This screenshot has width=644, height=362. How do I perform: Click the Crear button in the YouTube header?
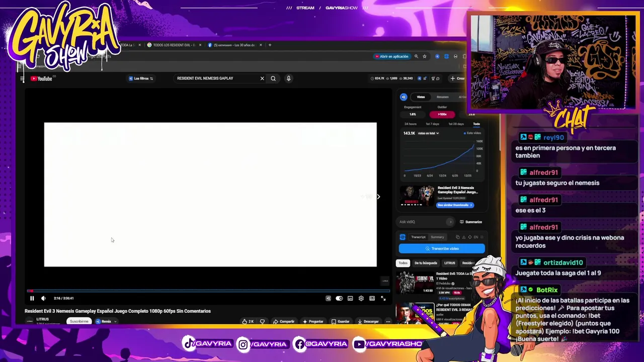click(x=458, y=78)
